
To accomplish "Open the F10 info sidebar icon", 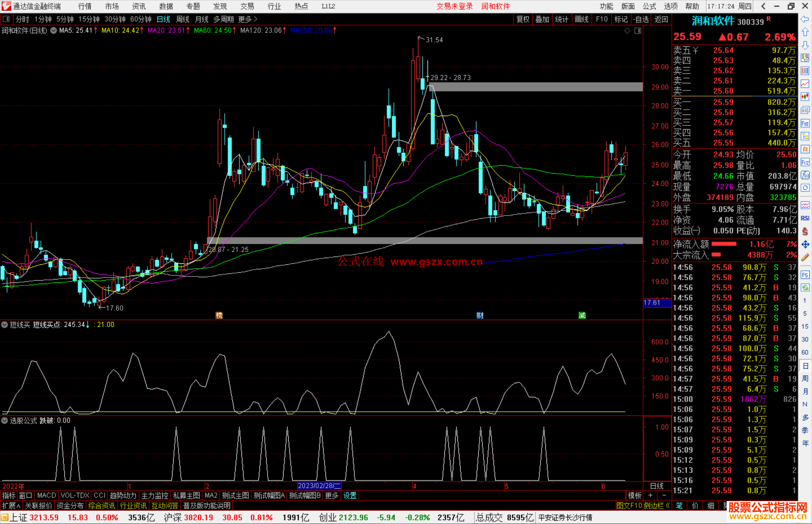I will coord(805,123).
